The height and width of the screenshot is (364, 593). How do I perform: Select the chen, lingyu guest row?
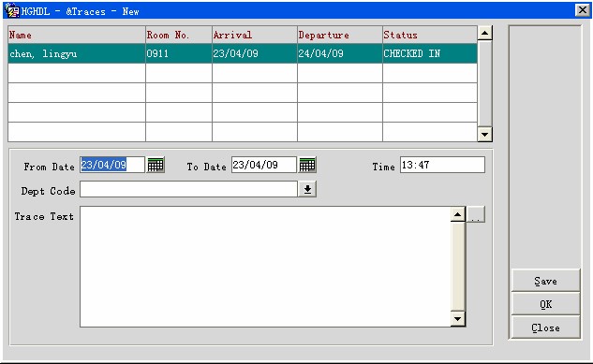[243, 53]
